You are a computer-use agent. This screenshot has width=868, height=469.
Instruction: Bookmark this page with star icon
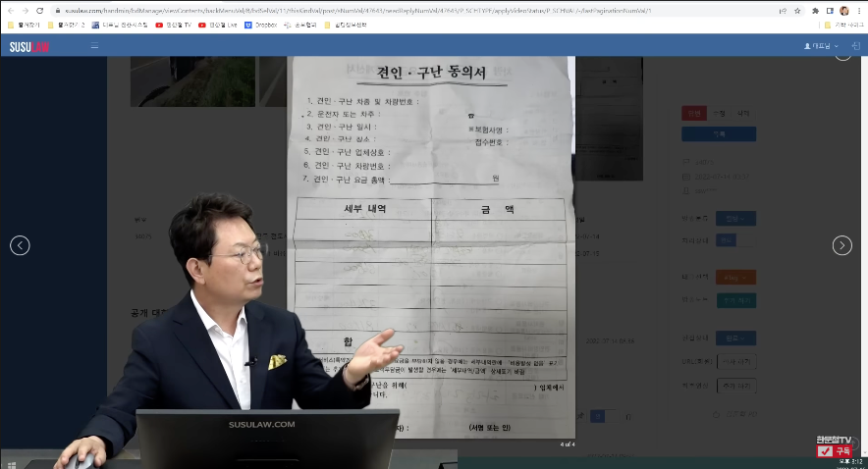[x=797, y=11]
